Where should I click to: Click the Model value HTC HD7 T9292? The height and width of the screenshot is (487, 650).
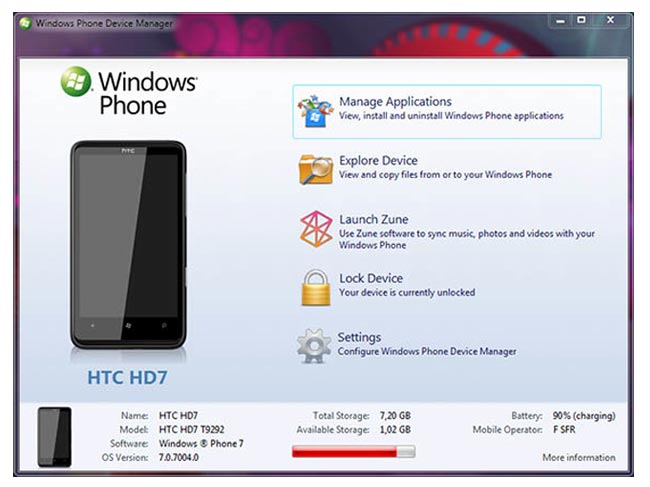tap(192, 429)
